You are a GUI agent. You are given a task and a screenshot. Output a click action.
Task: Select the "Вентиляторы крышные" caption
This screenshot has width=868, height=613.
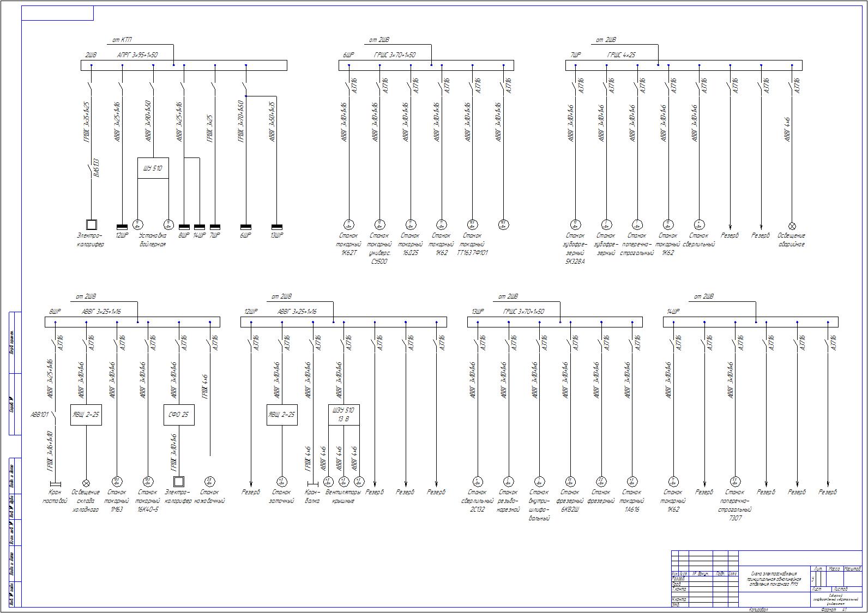click(x=343, y=496)
